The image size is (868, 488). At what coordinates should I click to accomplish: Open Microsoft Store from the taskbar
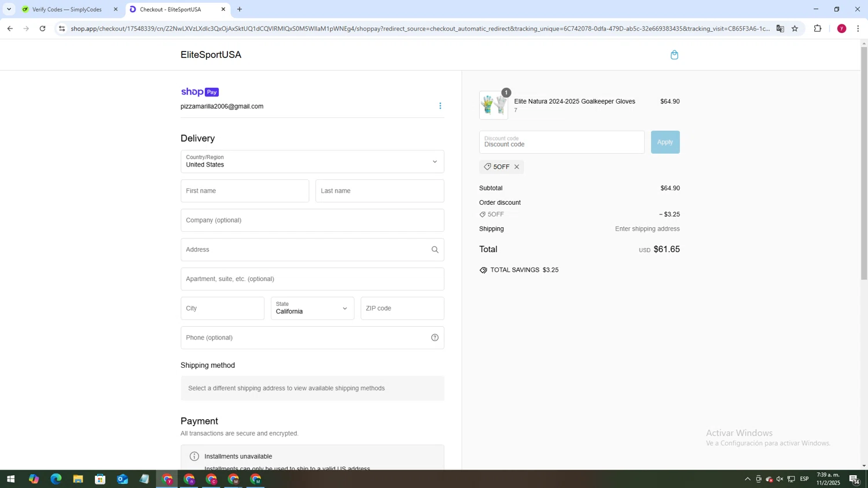(100, 479)
